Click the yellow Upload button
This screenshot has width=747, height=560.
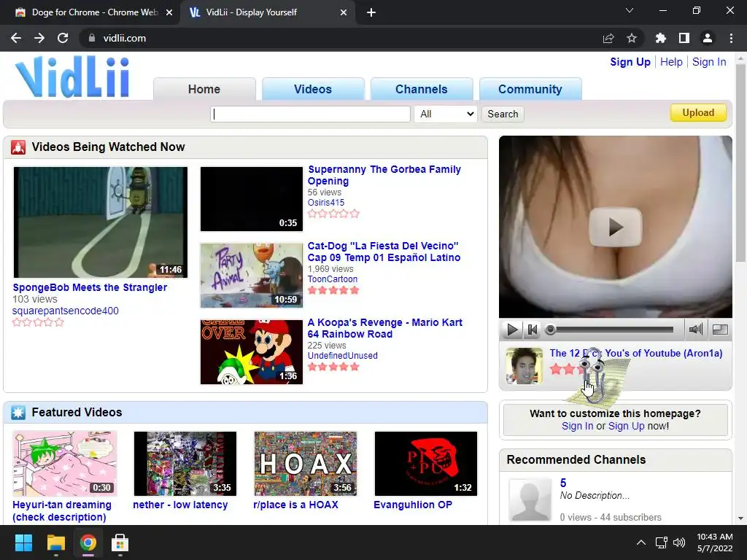698,113
